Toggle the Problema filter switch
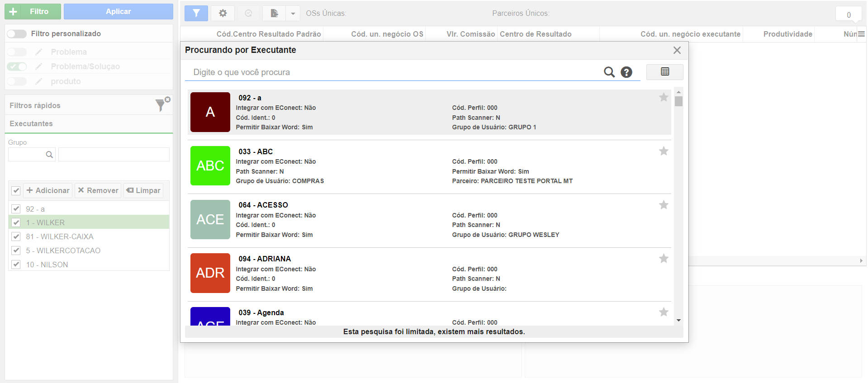The height and width of the screenshot is (383, 868). pyautogui.click(x=17, y=52)
